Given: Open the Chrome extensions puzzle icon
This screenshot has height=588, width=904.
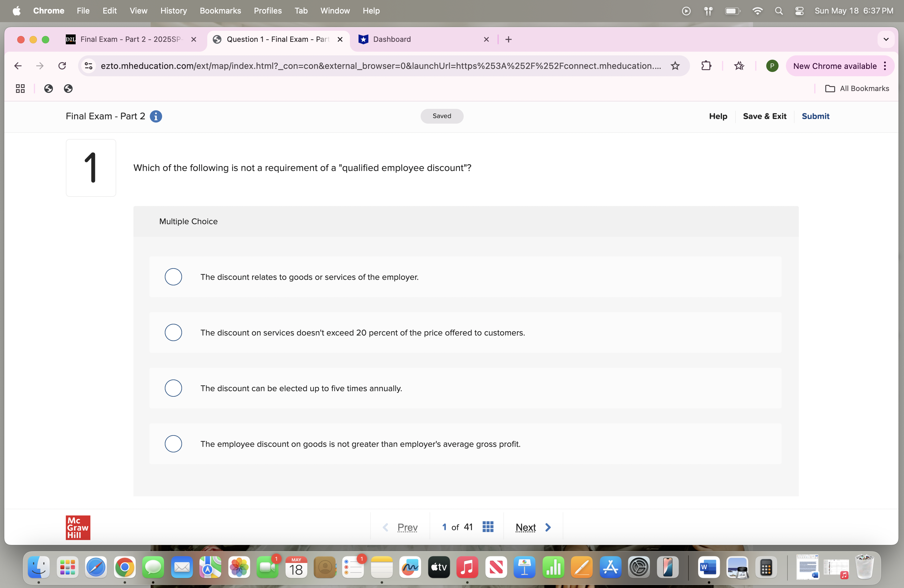Looking at the screenshot, I should (707, 66).
